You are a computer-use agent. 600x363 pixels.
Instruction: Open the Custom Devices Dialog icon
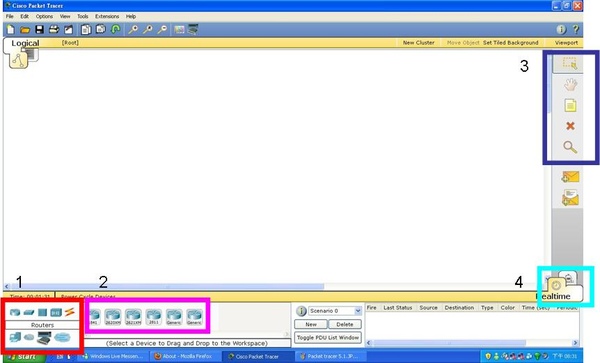(193, 29)
